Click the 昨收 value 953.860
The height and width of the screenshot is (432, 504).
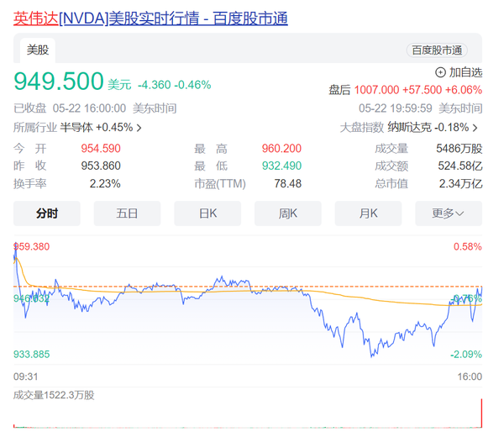(101, 166)
